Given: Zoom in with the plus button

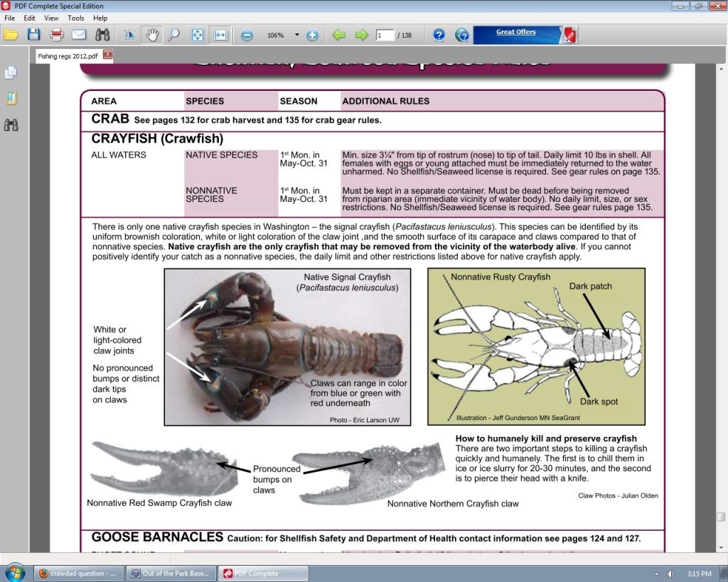Looking at the screenshot, I should click(x=313, y=36).
